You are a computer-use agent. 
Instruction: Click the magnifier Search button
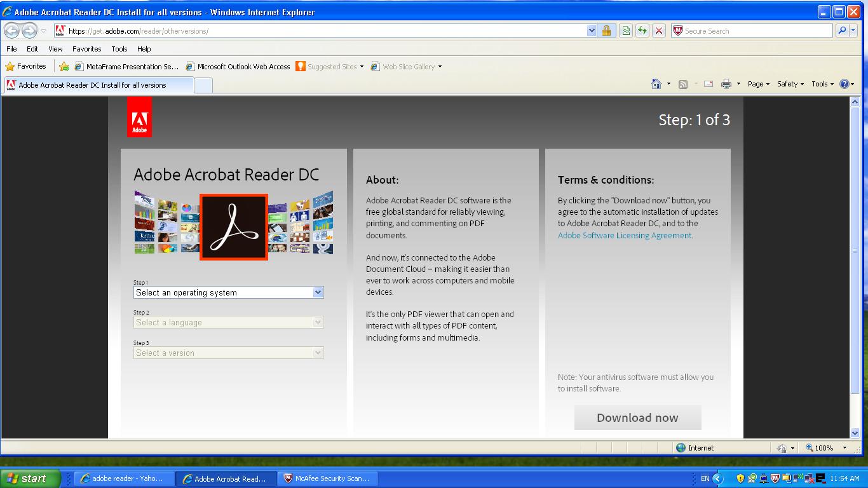pos(841,30)
